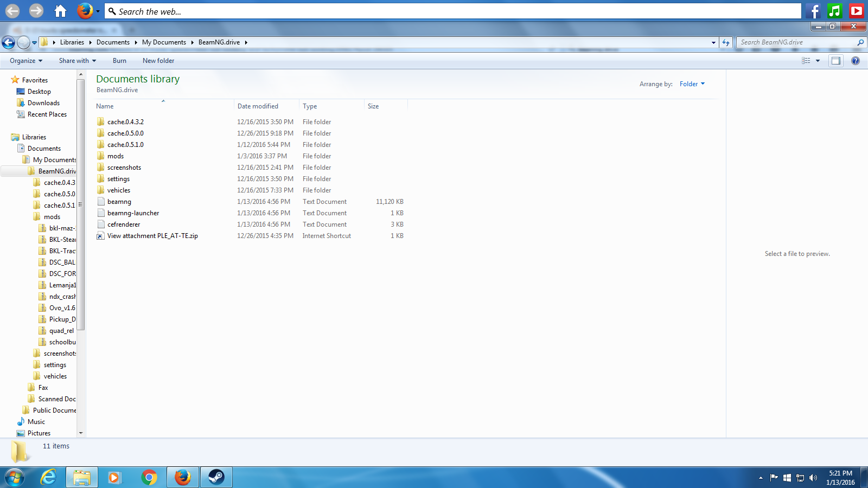This screenshot has width=868, height=488.
Task: Go to Firefox home page icon
Action: point(60,10)
